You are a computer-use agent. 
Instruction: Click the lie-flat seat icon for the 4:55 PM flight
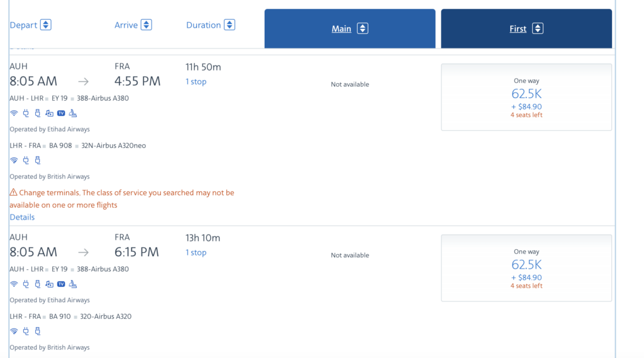tap(73, 113)
